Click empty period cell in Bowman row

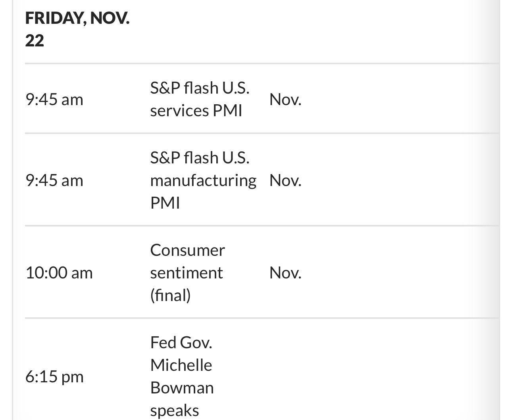285,376
